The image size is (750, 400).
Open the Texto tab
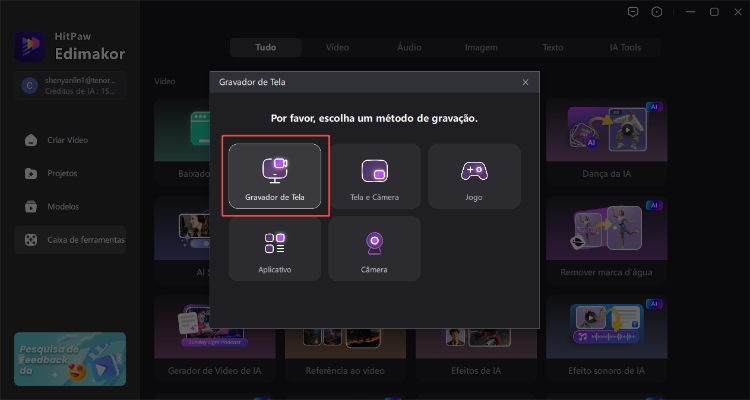(x=553, y=47)
